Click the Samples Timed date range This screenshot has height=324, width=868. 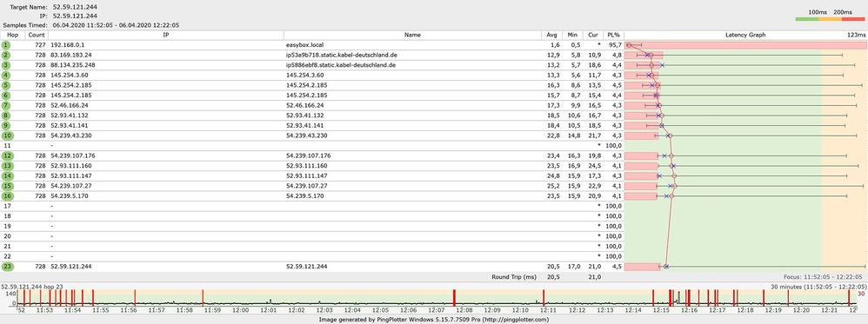[x=116, y=25]
